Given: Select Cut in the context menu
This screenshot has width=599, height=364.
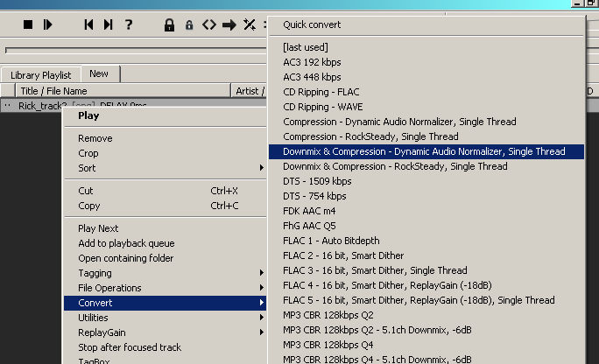Looking at the screenshot, I should pyautogui.click(x=165, y=191).
